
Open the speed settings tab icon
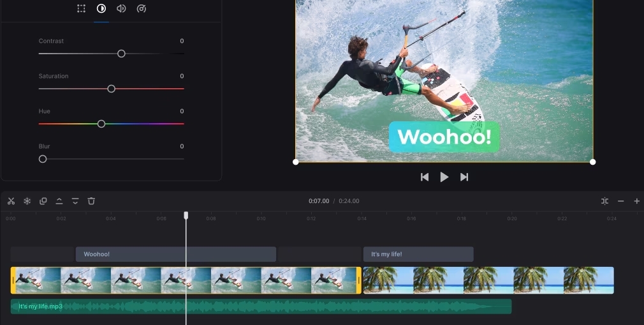(142, 9)
